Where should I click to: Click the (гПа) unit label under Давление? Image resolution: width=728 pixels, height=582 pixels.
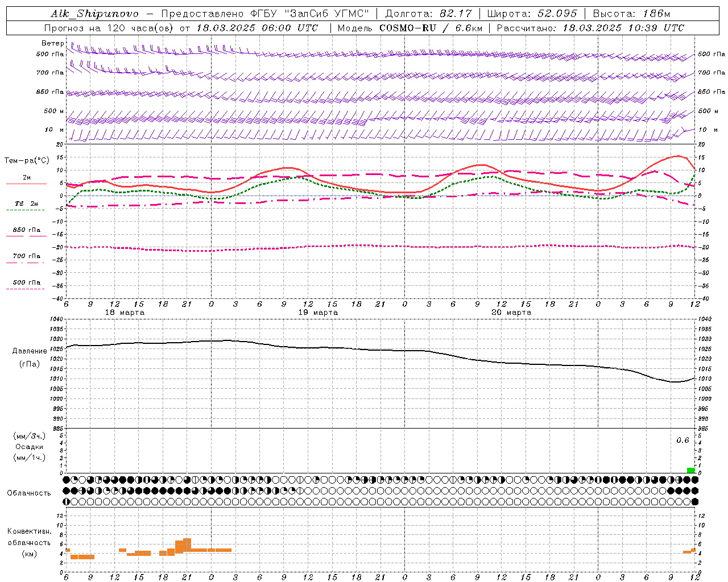[30, 364]
